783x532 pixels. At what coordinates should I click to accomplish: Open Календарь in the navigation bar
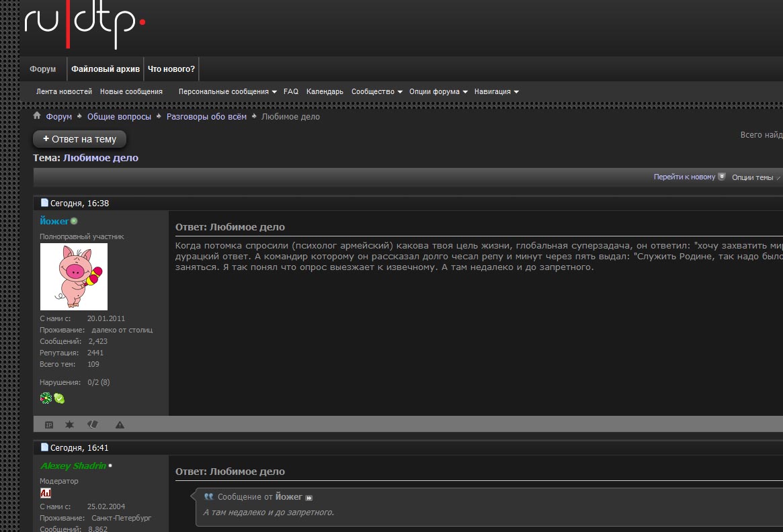tap(325, 92)
